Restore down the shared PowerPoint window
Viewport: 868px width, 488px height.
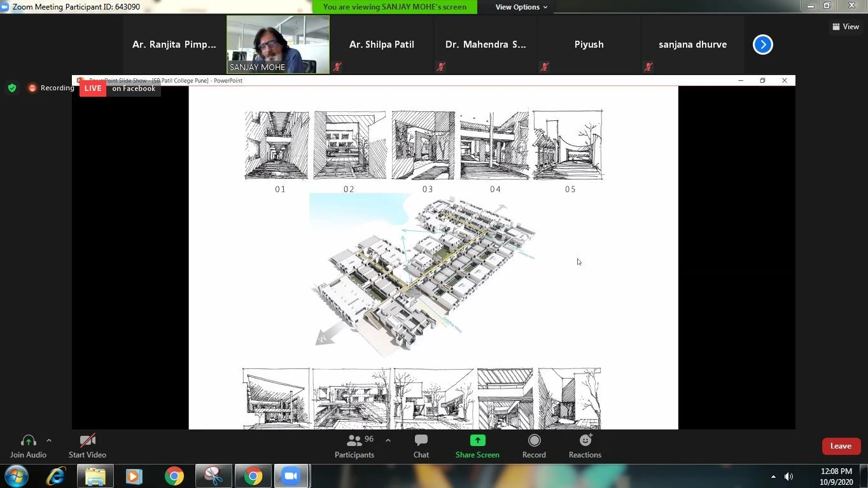[x=762, y=81]
